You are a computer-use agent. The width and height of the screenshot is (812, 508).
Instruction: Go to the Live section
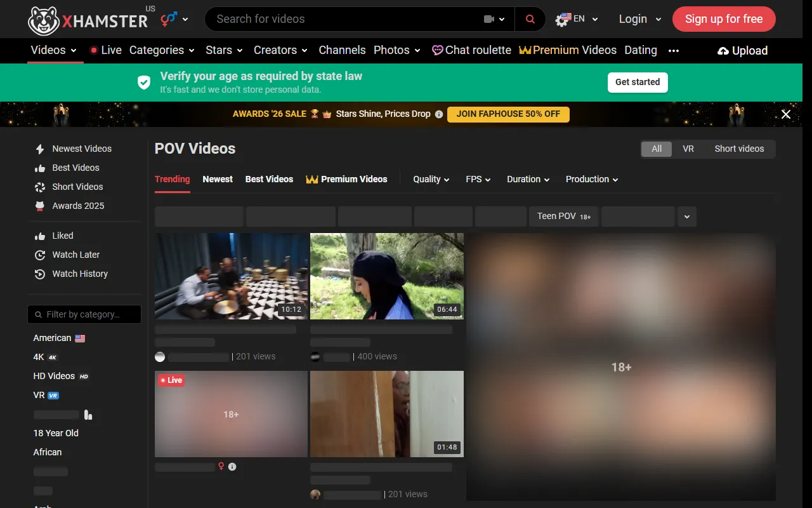pos(106,50)
